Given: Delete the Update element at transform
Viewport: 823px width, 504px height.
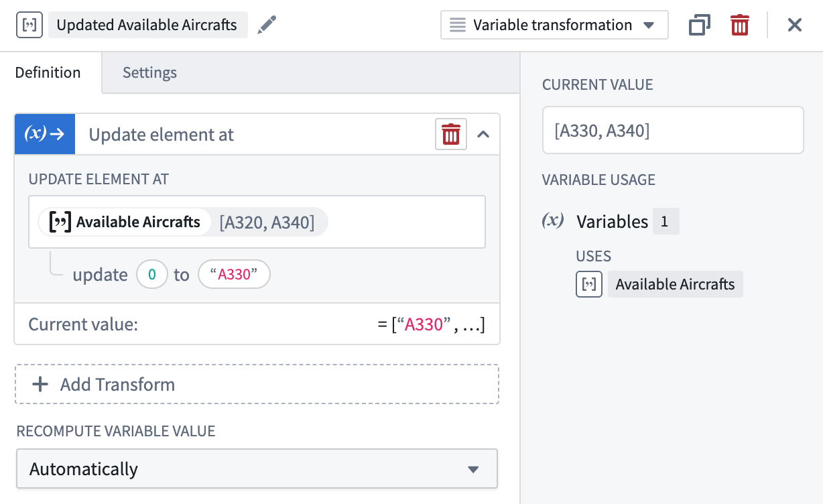Looking at the screenshot, I should tap(451, 134).
